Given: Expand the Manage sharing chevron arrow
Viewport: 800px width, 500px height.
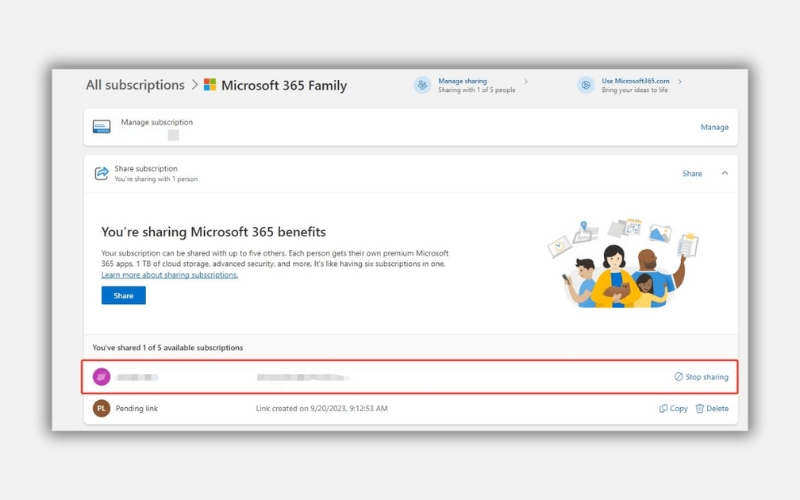Looking at the screenshot, I should click(x=526, y=82).
